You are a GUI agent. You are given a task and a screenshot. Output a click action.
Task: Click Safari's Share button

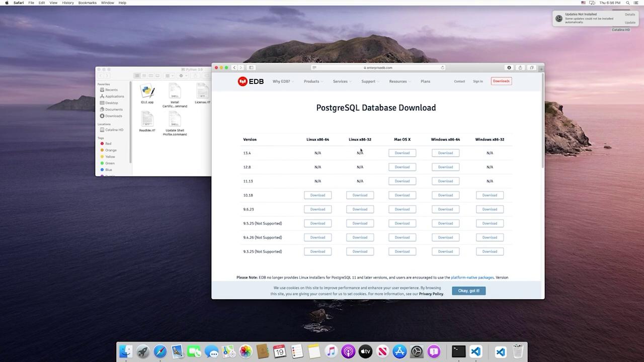click(x=520, y=67)
